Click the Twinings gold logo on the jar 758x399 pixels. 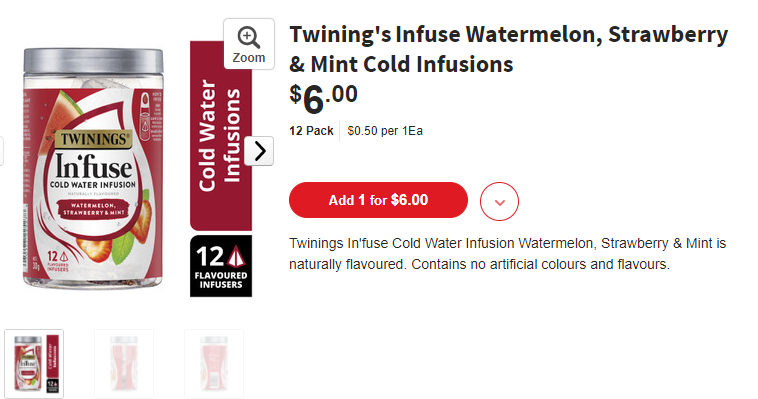[x=94, y=139]
